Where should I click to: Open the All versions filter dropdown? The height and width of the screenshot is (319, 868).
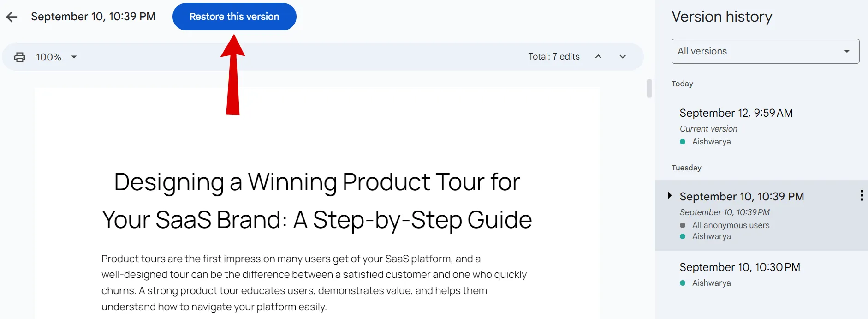click(x=765, y=51)
